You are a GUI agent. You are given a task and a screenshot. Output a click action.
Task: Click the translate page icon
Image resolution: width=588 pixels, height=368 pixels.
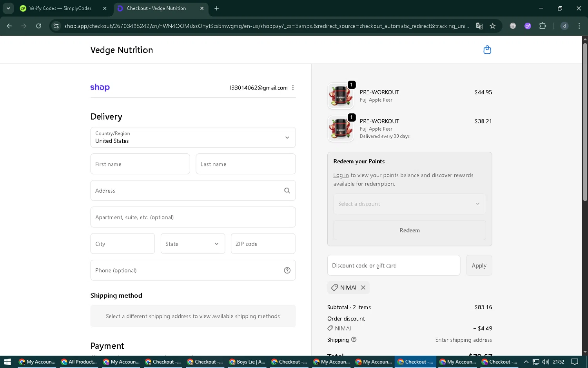click(x=479, y=26)
